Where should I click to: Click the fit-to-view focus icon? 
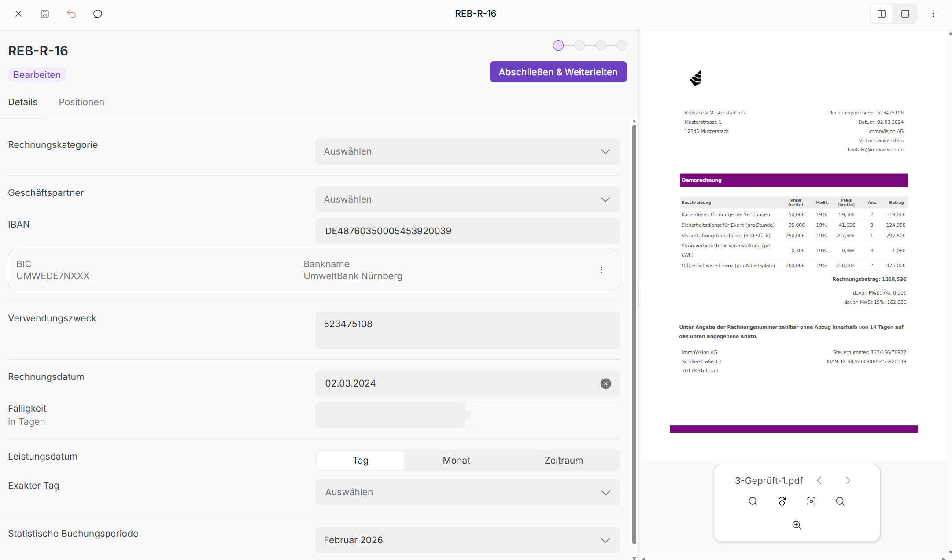811,501
